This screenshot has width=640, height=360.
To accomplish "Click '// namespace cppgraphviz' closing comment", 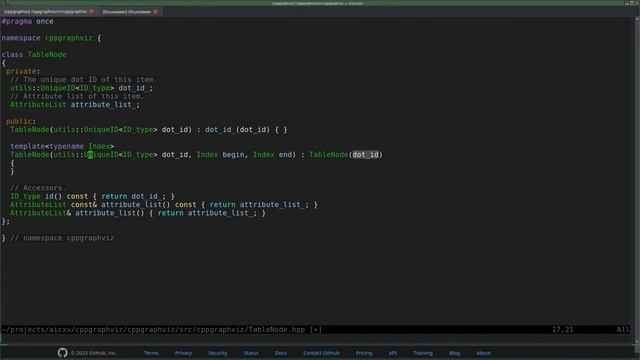I will click(62, 238).
